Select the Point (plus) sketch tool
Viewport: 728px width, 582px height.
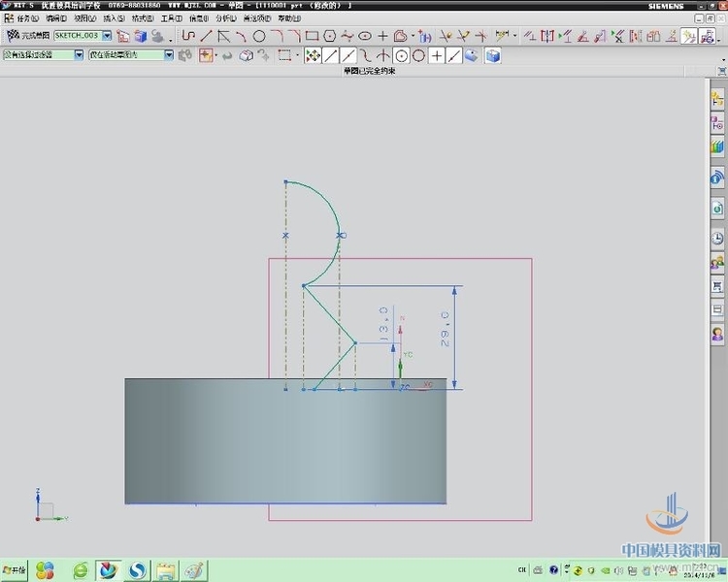pos(383,36)
